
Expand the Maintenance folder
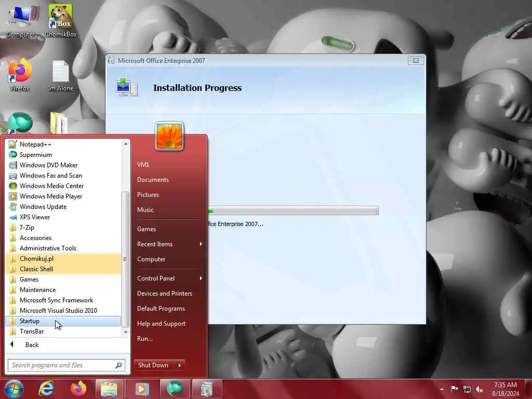pyautogui.click(x=63, y=290)
